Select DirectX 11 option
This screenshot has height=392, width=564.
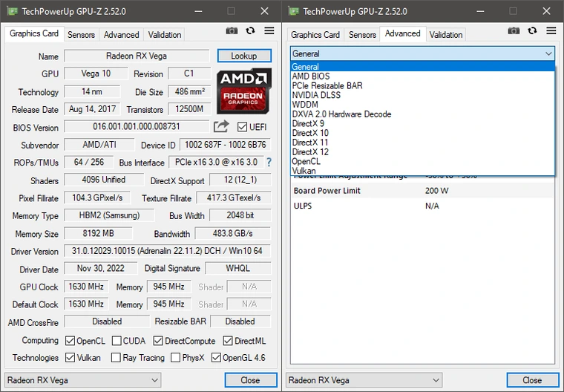pyautogui.click(x=422, y=143)
